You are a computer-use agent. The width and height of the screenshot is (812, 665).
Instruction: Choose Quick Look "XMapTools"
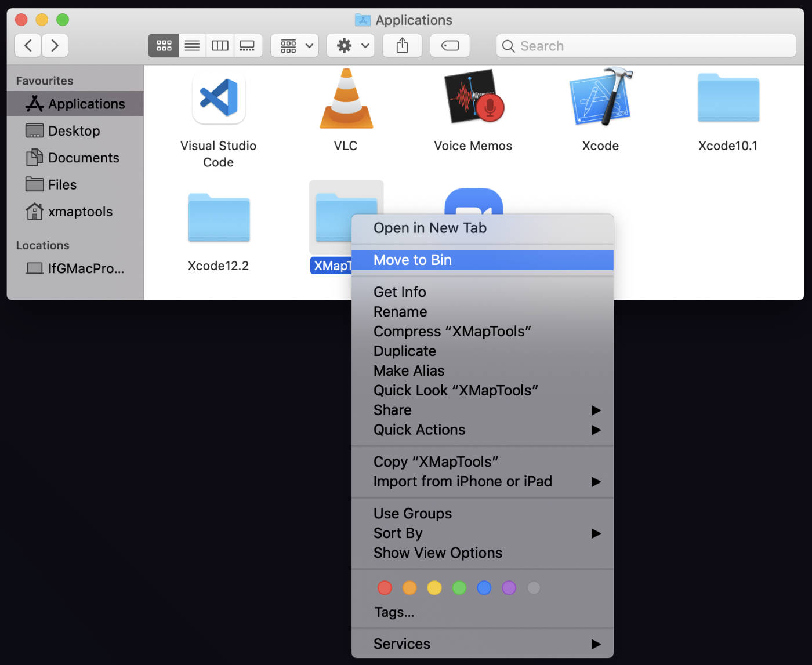coord(483,390)
